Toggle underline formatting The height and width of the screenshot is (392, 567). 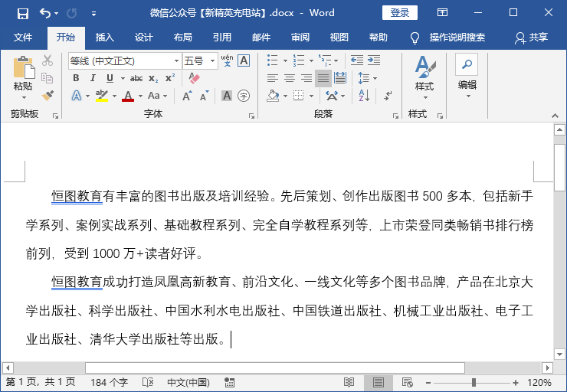110,78
